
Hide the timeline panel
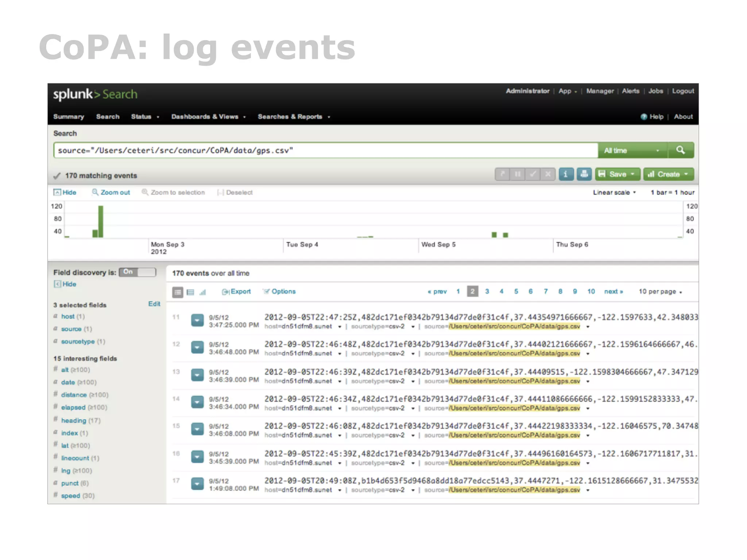coord(65,192)
